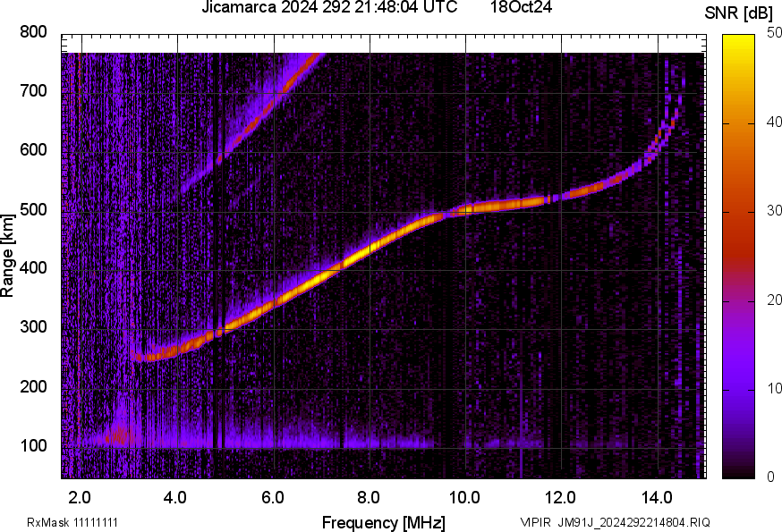
Task: Click the y-axis tick label '400'
Action: [x=33, y=267]
